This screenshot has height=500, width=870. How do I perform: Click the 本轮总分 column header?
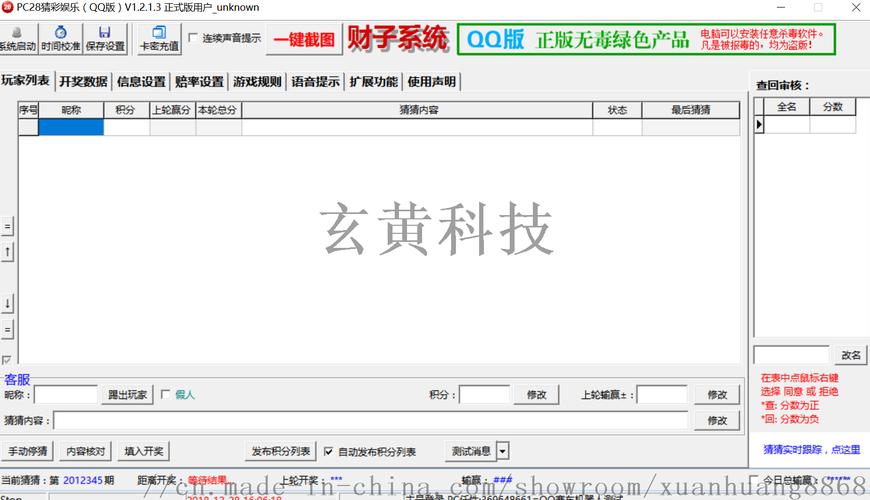tap(219, 110)
